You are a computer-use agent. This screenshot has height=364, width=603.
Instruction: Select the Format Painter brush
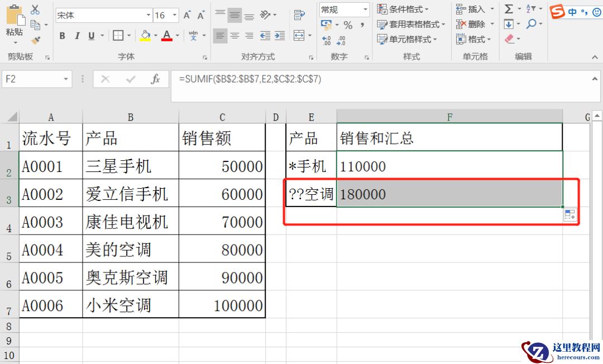click(35, 40)
